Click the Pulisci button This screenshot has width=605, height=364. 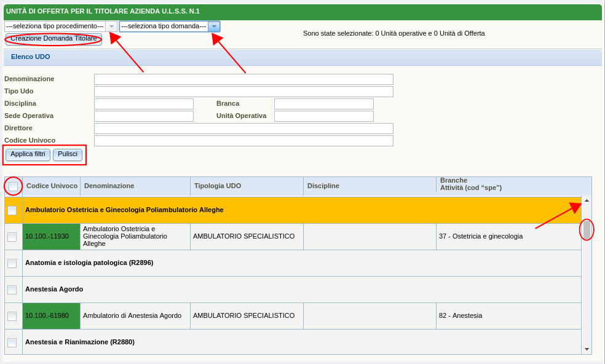pos(68,154)
